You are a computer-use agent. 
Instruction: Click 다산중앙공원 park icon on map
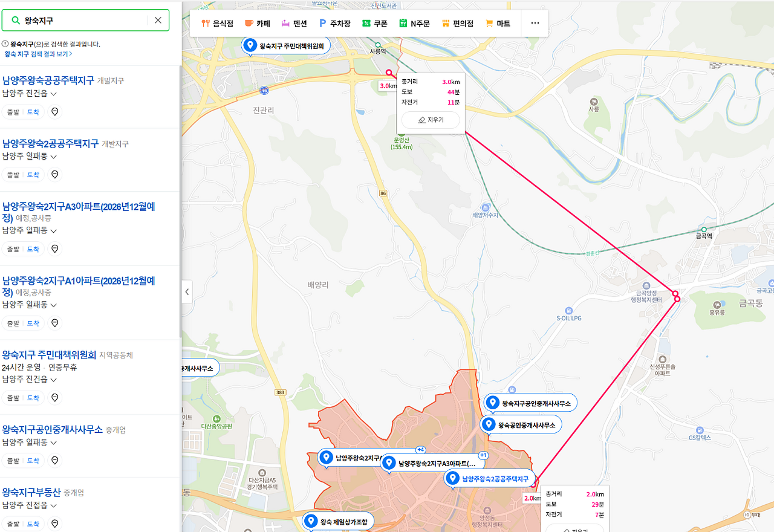click(216, 418)
